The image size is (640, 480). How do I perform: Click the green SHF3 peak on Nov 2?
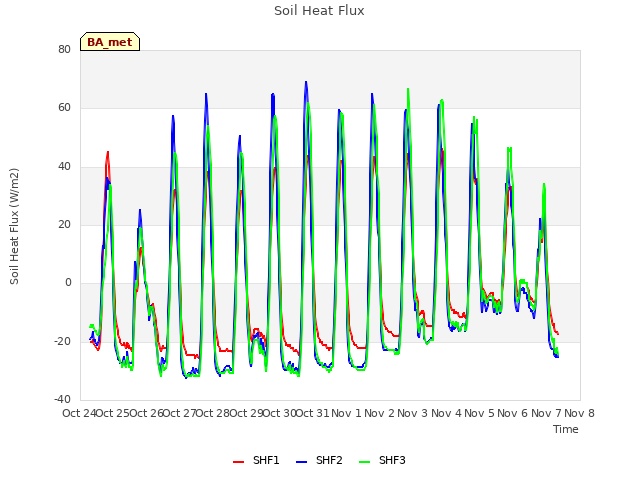pos(408,89)
